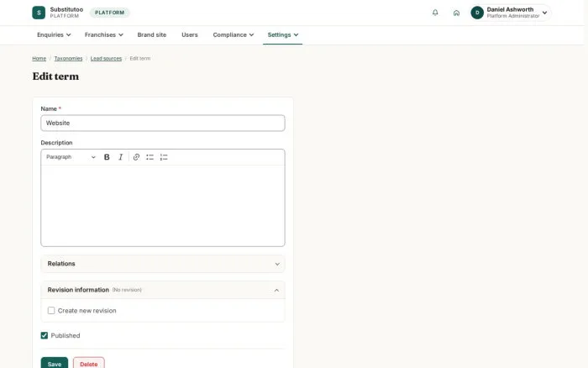Click inside the Description text area

pyautogui.click(x=163, y=206)
